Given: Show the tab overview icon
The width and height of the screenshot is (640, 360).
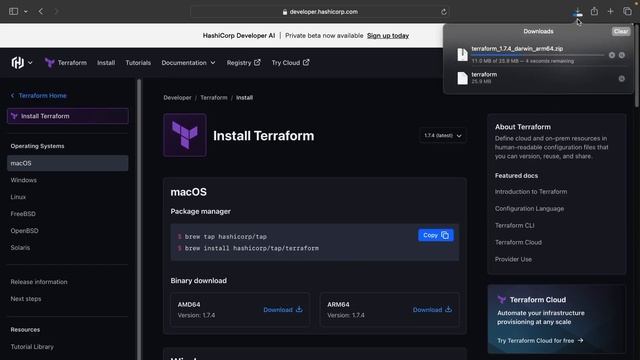Looking at the screenshot, I should tap(627, 11).
